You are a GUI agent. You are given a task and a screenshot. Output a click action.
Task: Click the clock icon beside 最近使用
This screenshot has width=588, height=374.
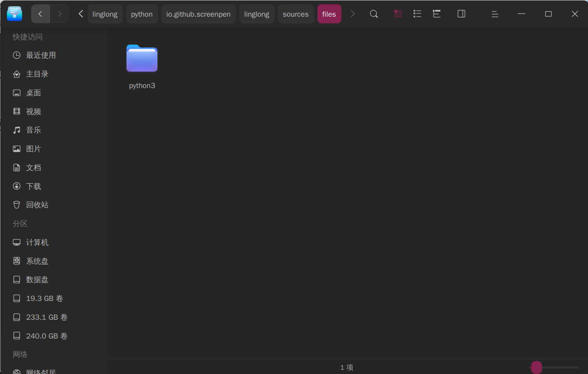17,55
